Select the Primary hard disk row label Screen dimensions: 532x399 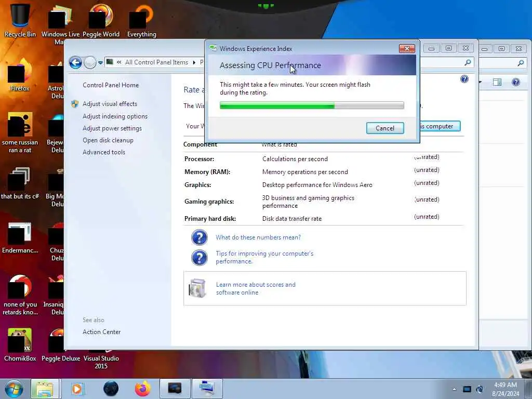pos(210,219)
